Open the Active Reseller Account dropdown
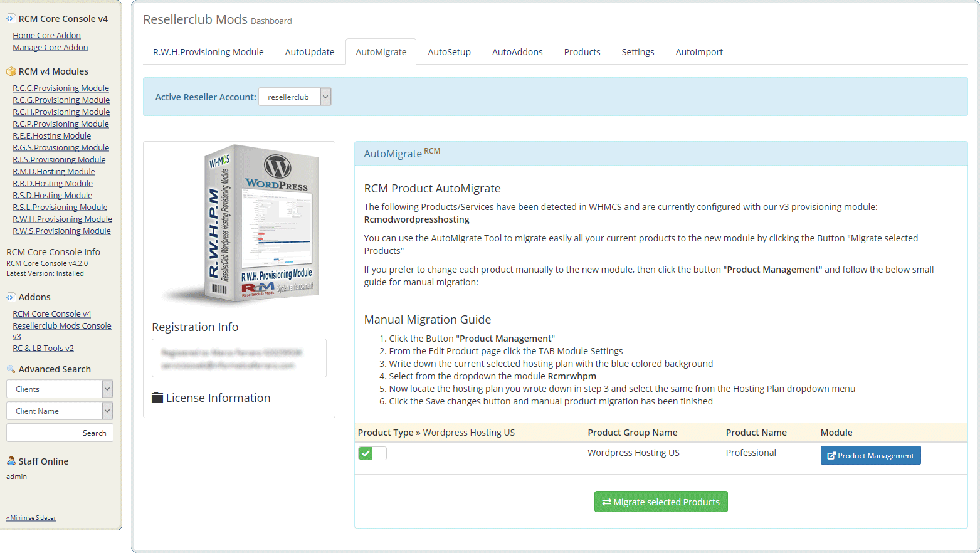 coord(295,97)
